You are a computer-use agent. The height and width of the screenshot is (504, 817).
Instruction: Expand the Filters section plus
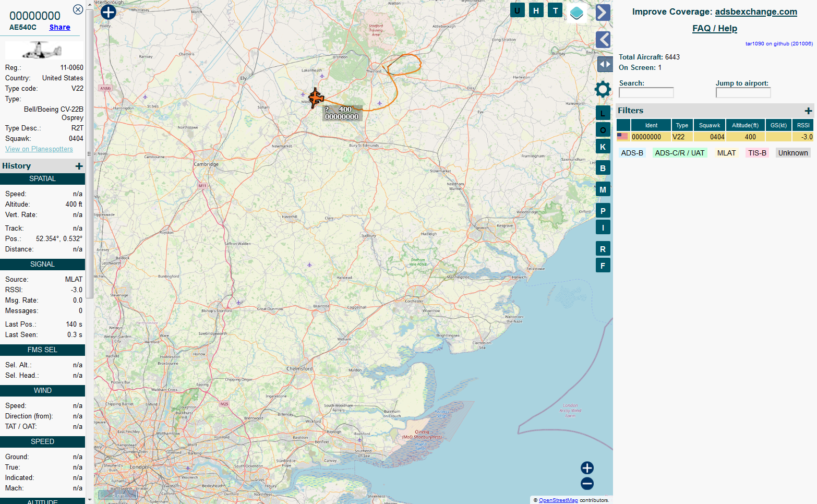pos(808,111)
